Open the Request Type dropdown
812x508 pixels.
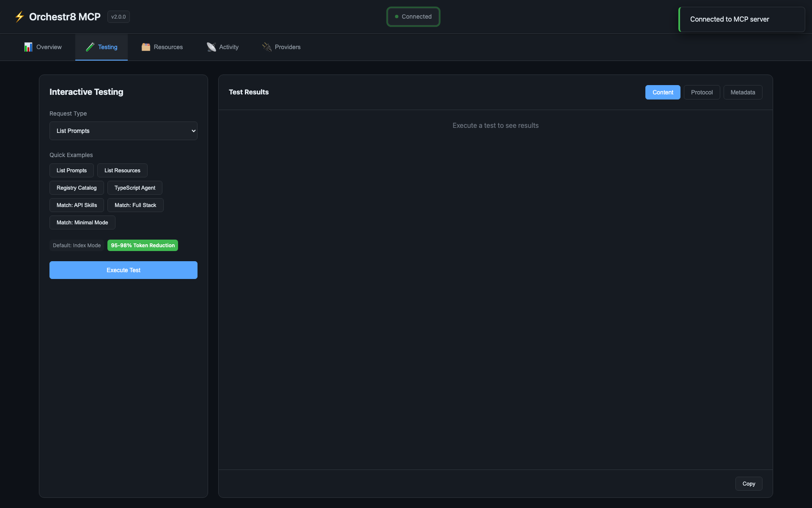point(123,131)
